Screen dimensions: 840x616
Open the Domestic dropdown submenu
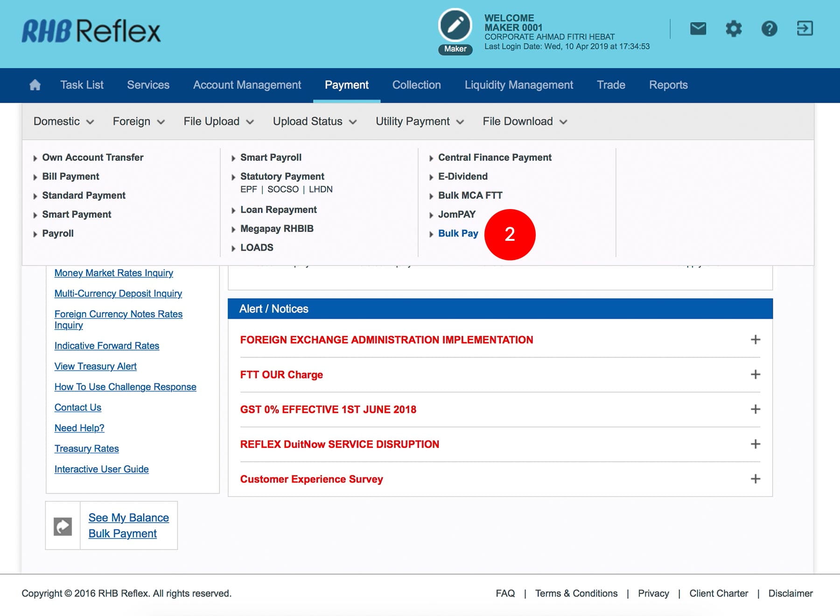tap(63, 122)
